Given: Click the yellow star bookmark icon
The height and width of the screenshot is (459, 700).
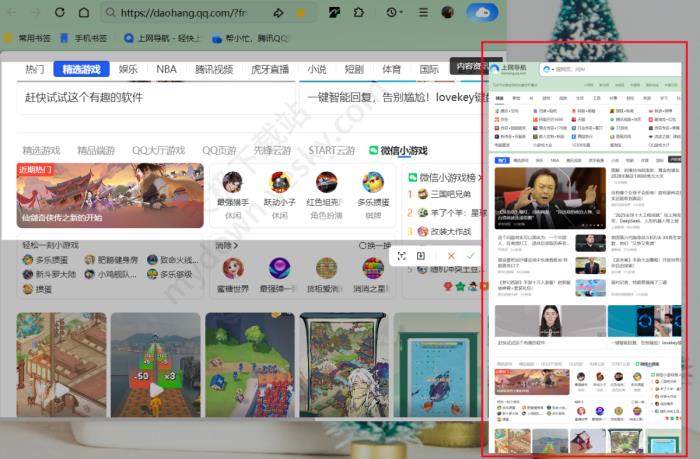Looking at the screenshot, I should click(301, 13).
